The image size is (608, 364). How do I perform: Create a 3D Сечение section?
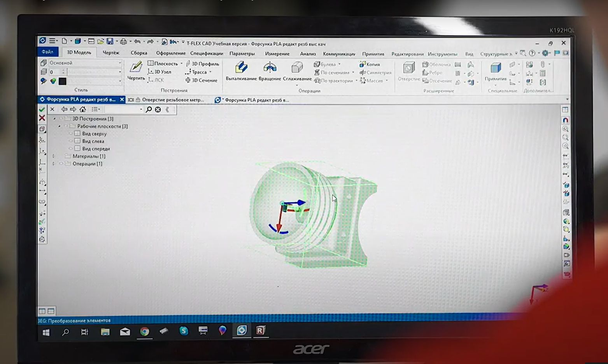point(201,80)
